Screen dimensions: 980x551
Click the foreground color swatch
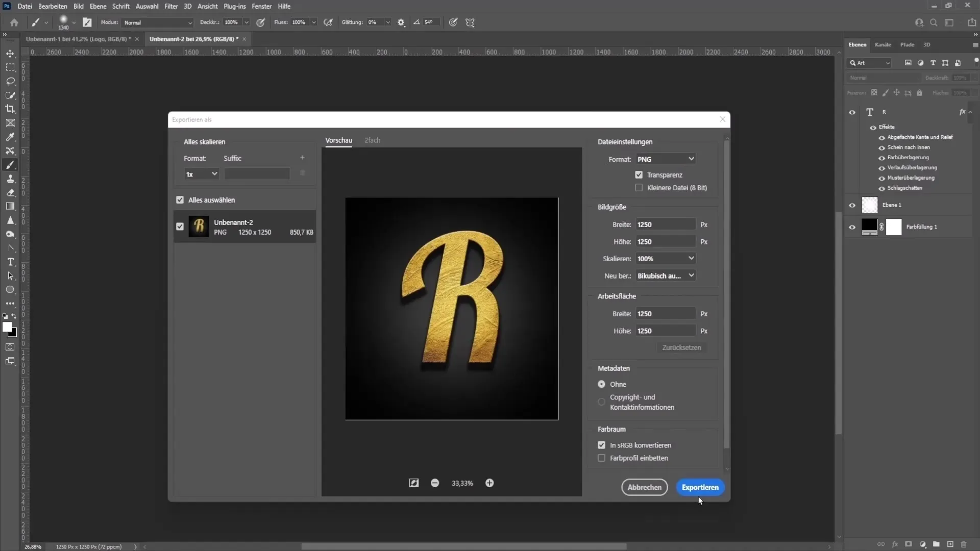7,327
